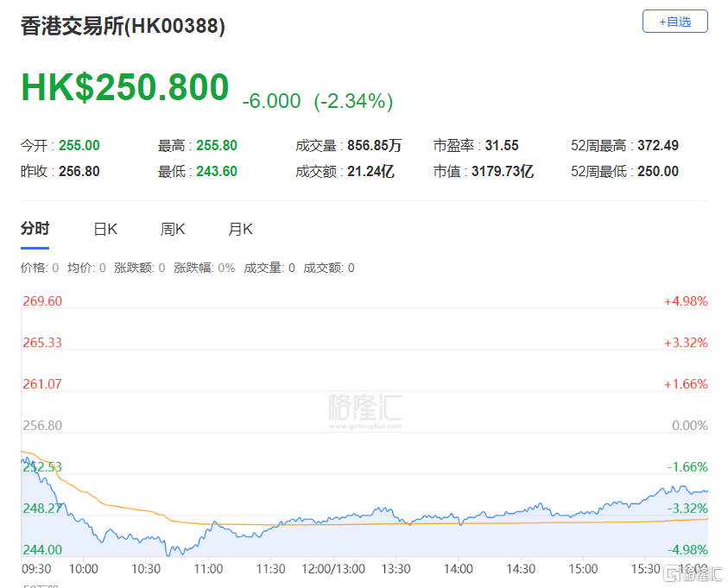Viewport: 728px width, 588px height.
Task: Click the 14:00 time axis label
Action: [x=459, y=568]
